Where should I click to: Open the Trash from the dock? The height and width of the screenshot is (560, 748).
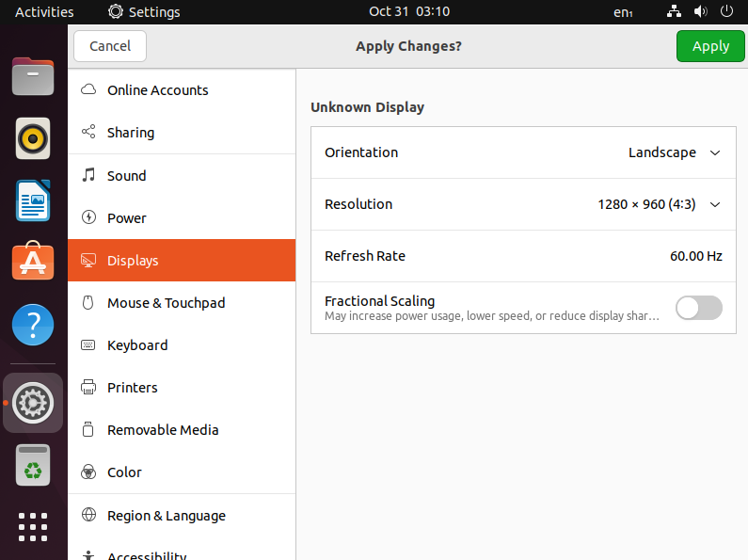32,465
